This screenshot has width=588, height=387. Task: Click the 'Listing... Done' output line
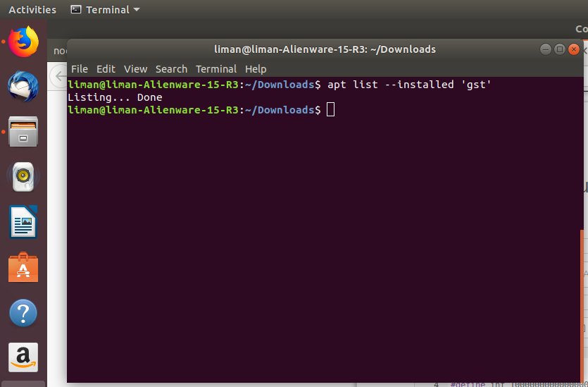pos(115,97)
